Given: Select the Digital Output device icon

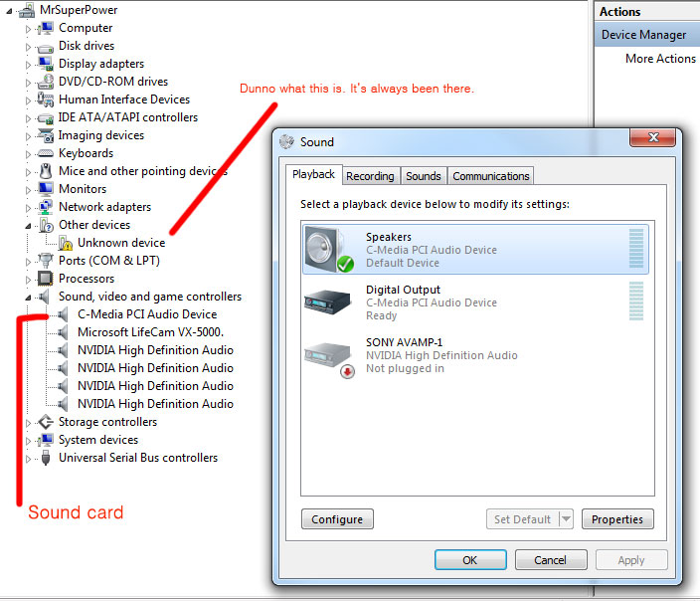Looking at the screenshot, I should coord(327,301).
